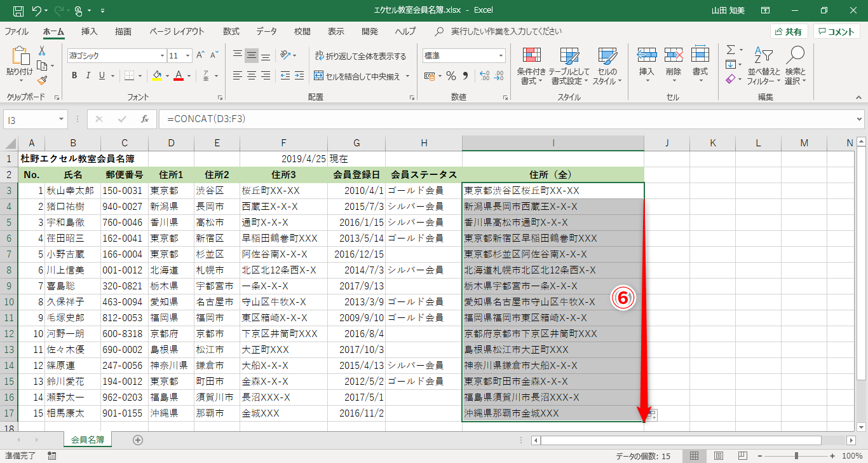Open 並べ替えとフィルター sort and filter
This screenshot has height=463, width=868.
(764, 66)
